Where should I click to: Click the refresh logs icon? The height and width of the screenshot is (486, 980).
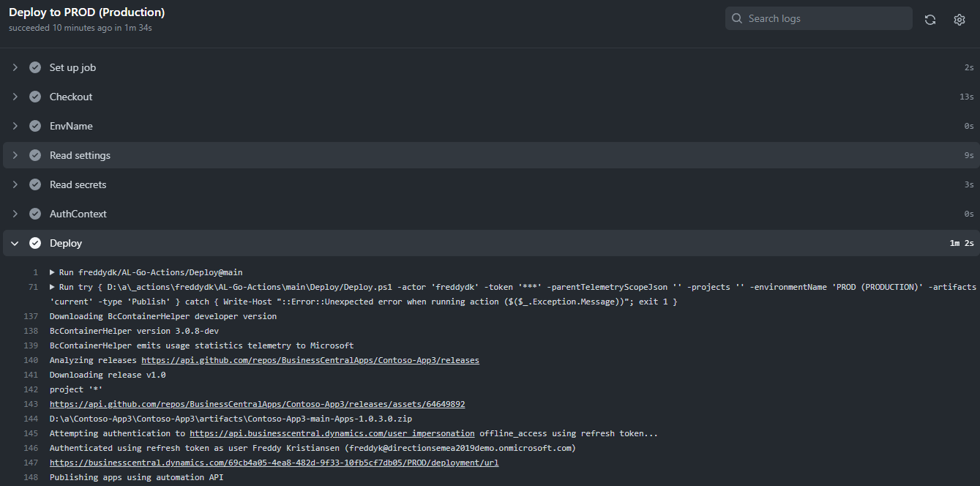pos(929,19)
